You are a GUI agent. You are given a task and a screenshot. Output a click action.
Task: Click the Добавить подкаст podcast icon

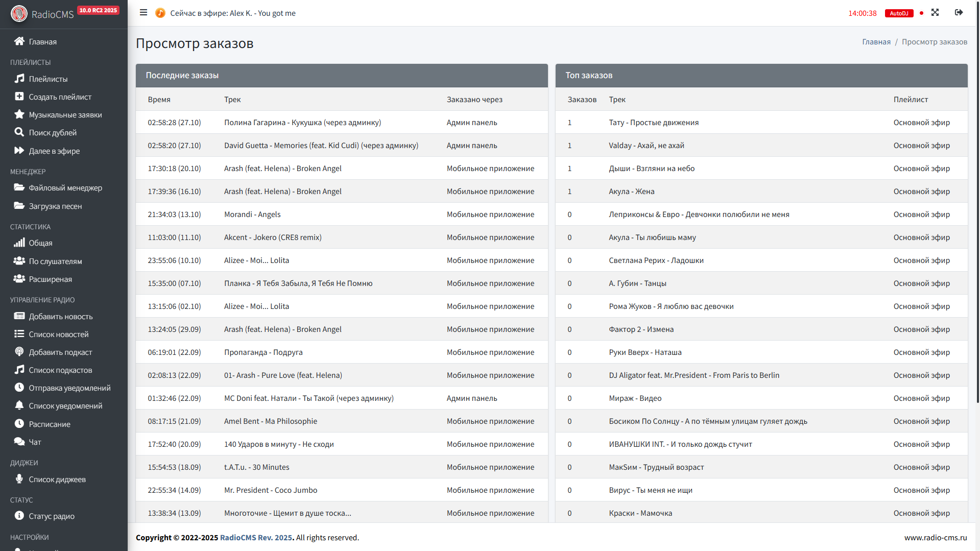[19, 352]
